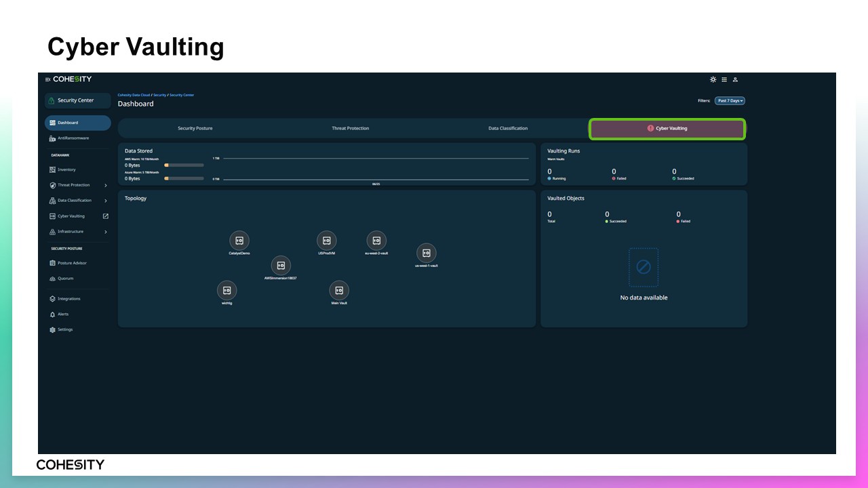Viewport: 868px width, 488px height.
Task: Open Data Classification sidebar item
Action: click(73, 201)
